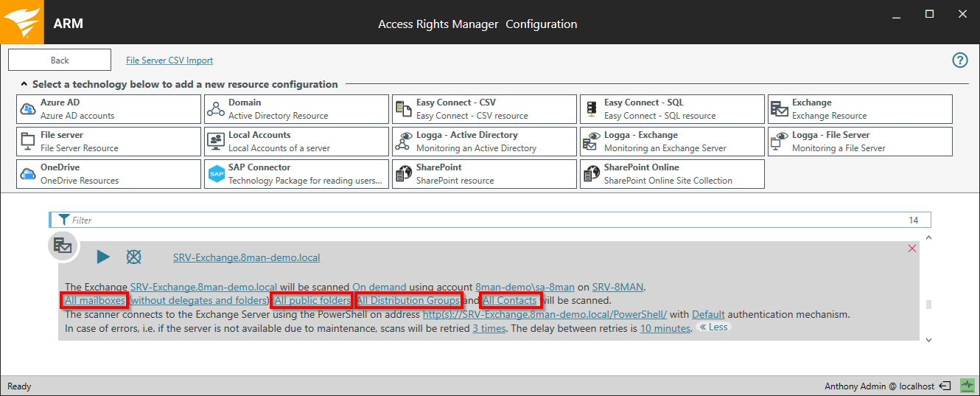Viewport: 980px width, 396px height.
Task: Choose Logga - Active Directory monitoring
Action: click(x=484, y=142)
